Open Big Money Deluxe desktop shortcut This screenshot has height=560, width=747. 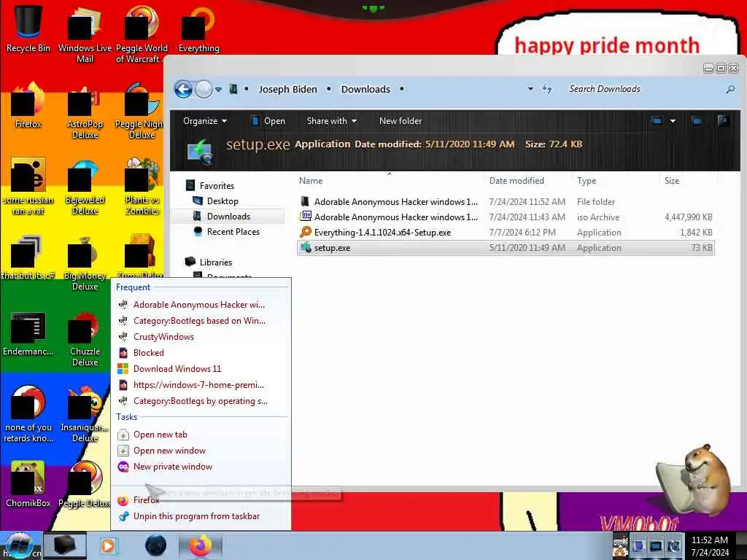pyautogui.click(x=85, y=262)
